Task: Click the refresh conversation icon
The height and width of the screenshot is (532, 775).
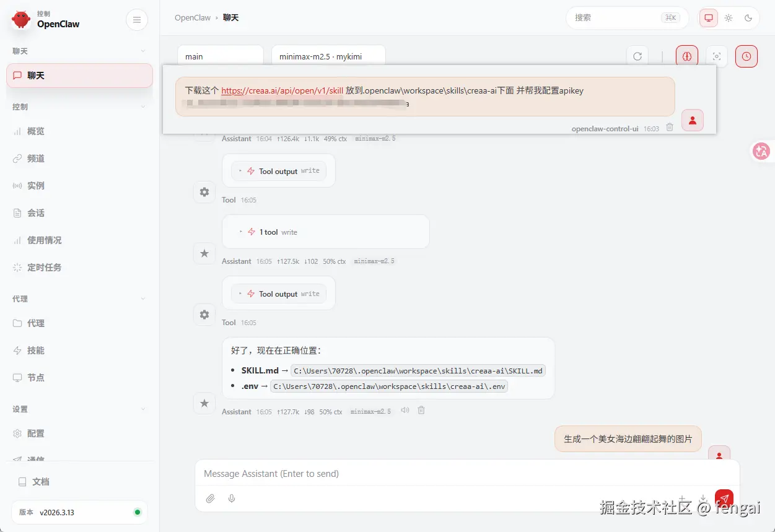Action: click(x=637, y=56)
